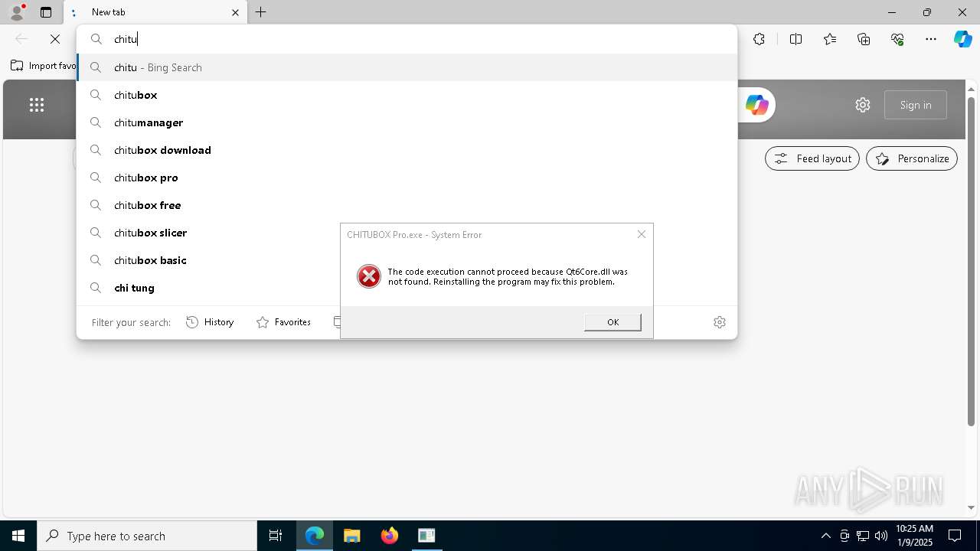Viewport: 980px width, 551px height.
Task: Open Microsoft Edge taskbar icon
Action: [x=315, y=536]
